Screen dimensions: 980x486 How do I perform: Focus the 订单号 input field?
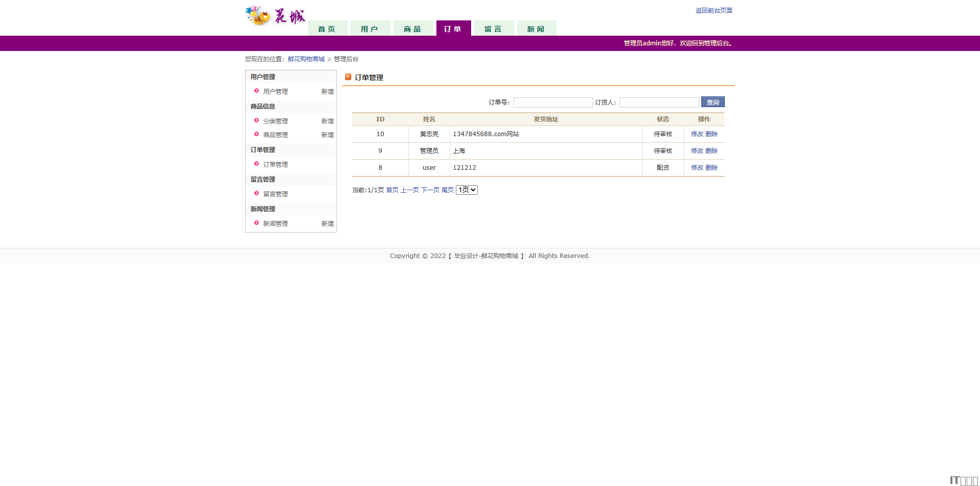pyautogui.click(x=553, y=103)
